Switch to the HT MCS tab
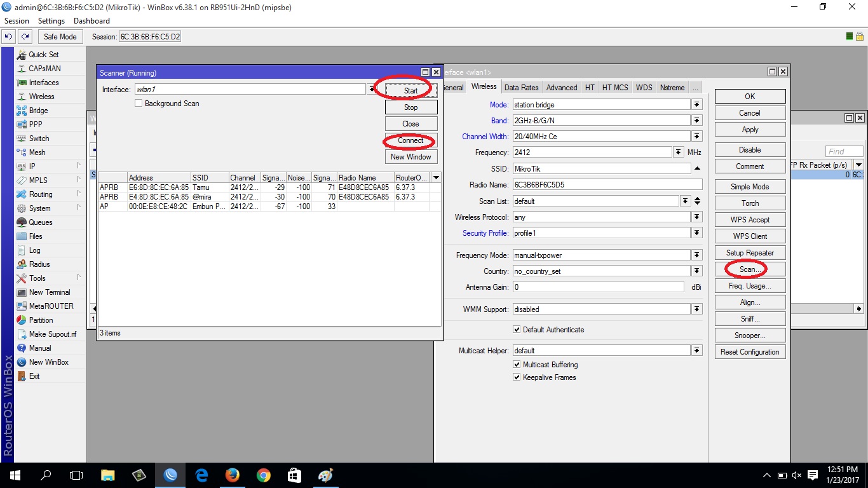This screenshot has width=868, height=488. [x=615, y=88]
